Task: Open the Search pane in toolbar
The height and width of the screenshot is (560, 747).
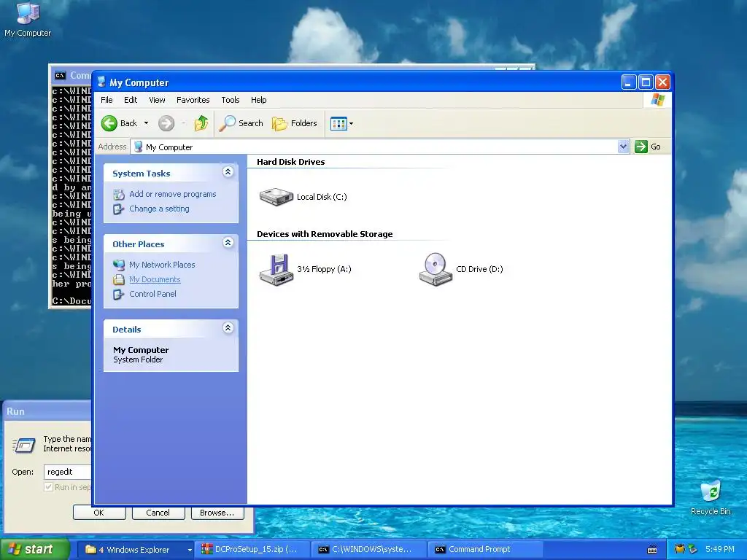Action: (241, 123)
